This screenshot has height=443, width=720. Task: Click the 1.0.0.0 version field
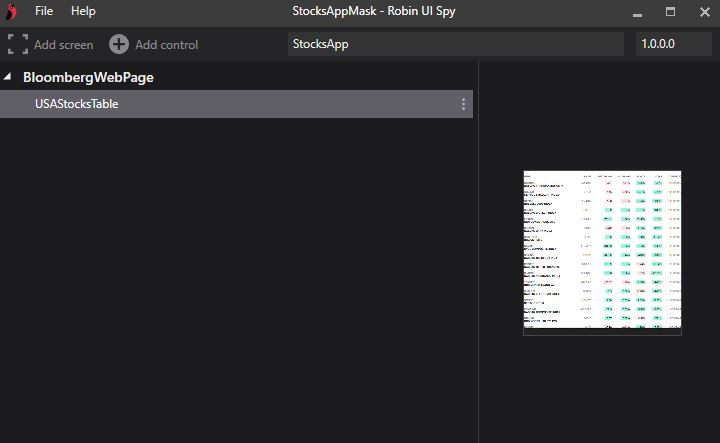[x=673, y=44]
